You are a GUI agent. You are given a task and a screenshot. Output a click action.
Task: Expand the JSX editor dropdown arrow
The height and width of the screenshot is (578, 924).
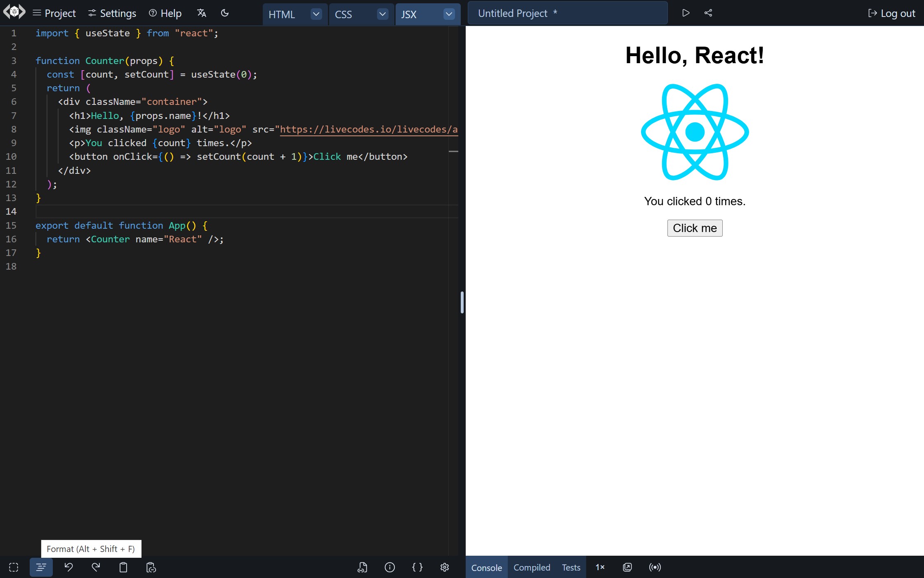(x=449, y=14)
